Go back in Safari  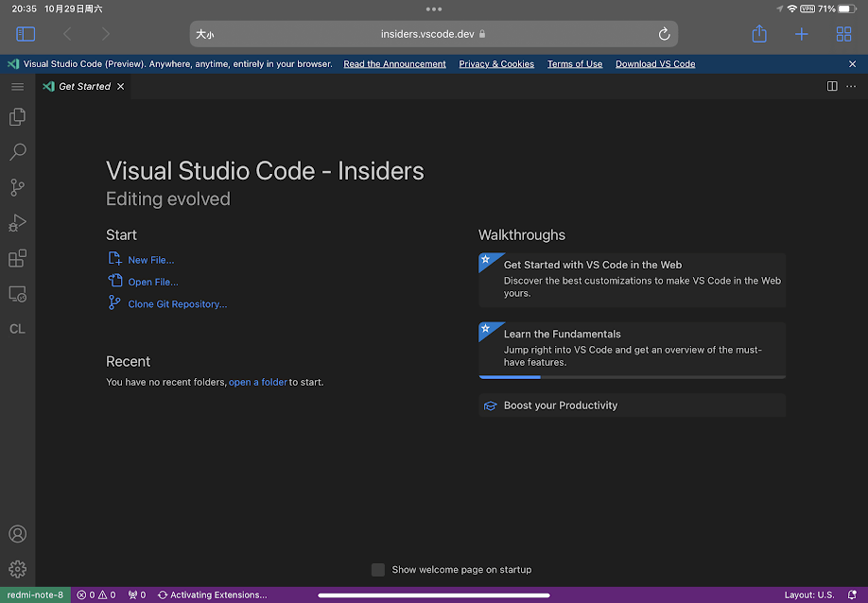click(67, 34)
